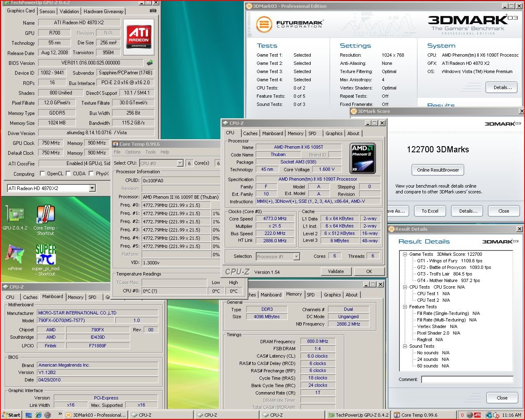Switch to the Sensors tab in GPU-Z
Viewport: 525px width, 420px height.
click(x=47, y=11)
